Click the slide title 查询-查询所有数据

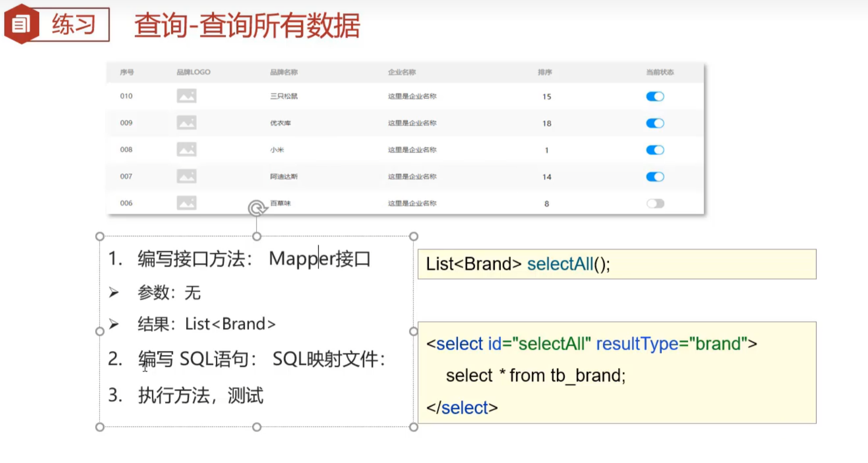(247, 26)
